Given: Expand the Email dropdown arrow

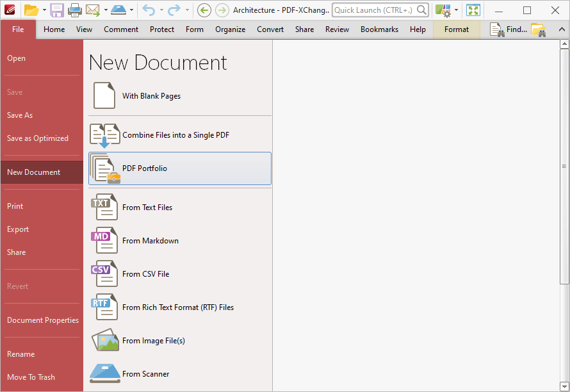Looking at the screenshot, I should pos(106,10).
